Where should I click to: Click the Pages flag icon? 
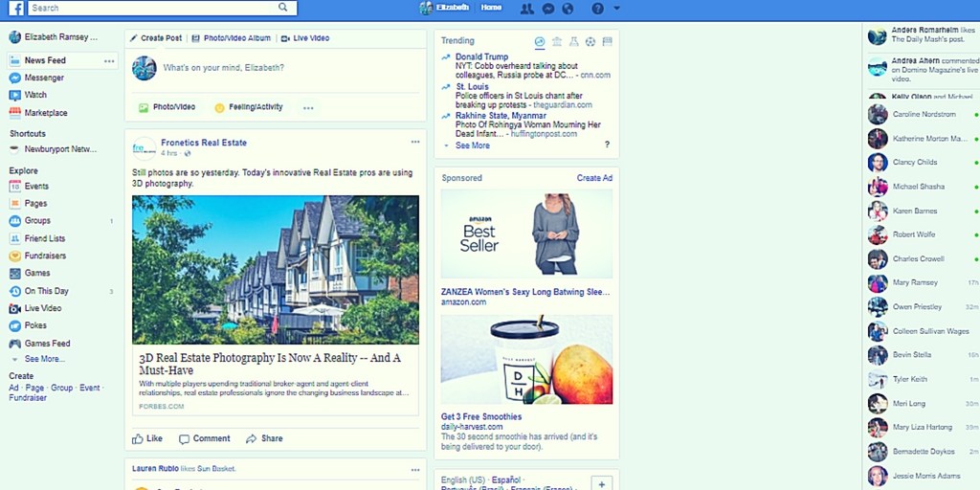[x=15, y=203]
